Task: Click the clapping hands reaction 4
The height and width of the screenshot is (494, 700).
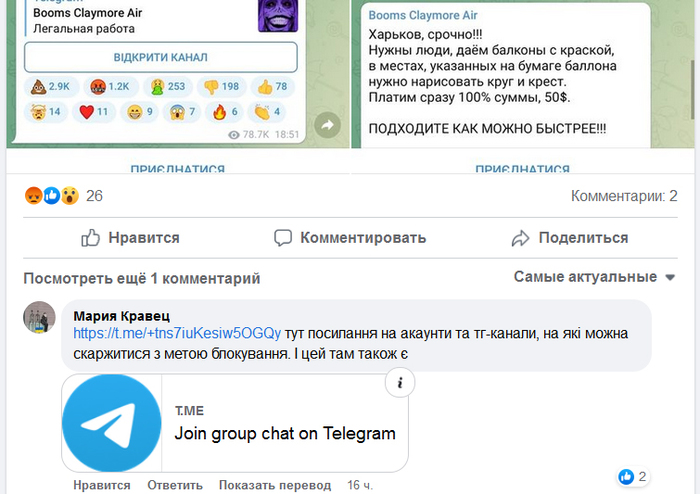Action: tap(267, 112)
